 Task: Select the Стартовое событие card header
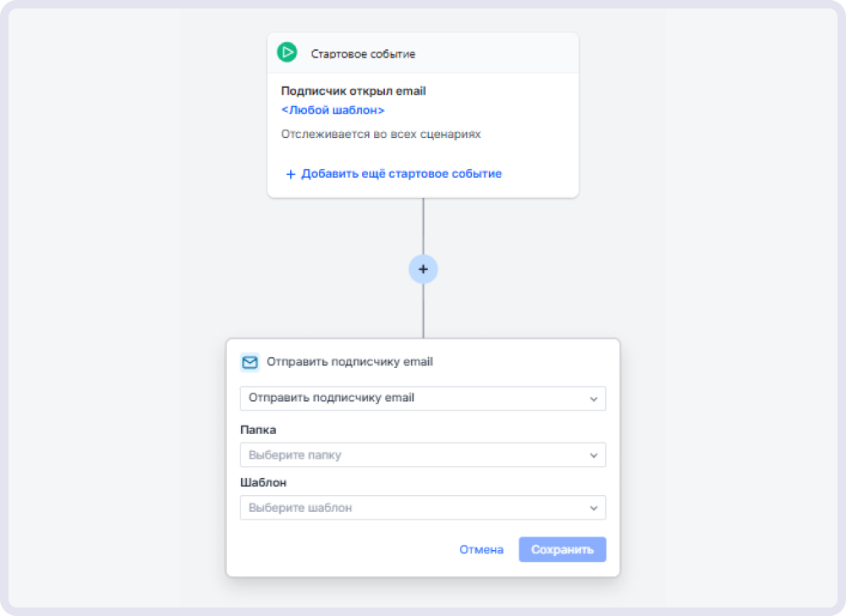tap(423, 52)
